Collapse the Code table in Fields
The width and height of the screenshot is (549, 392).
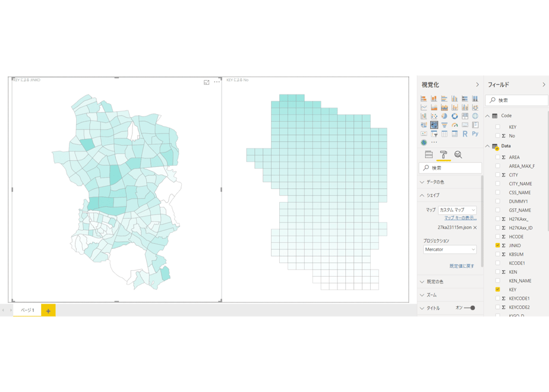(487, 116)
